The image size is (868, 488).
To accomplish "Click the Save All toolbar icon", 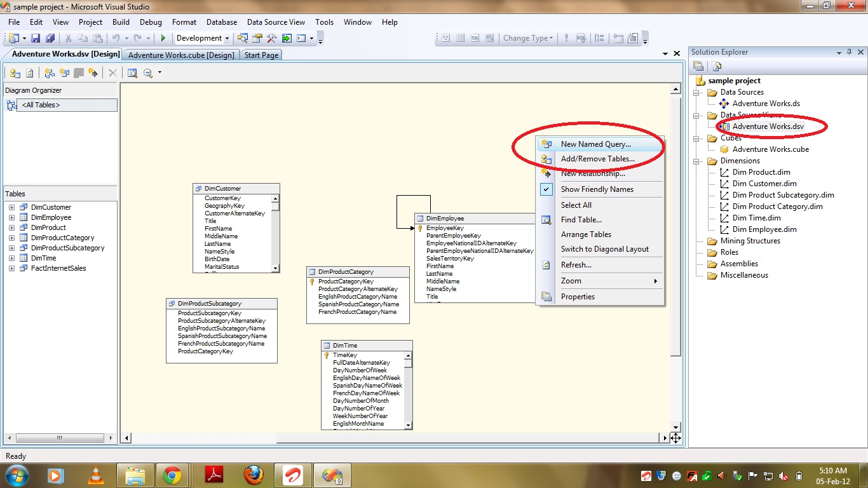I will (50, 39).
